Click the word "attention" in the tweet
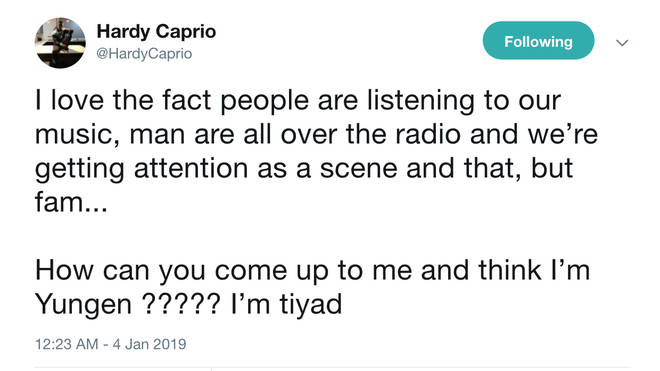This screenshot has width=660, height=371. [191, 168]
